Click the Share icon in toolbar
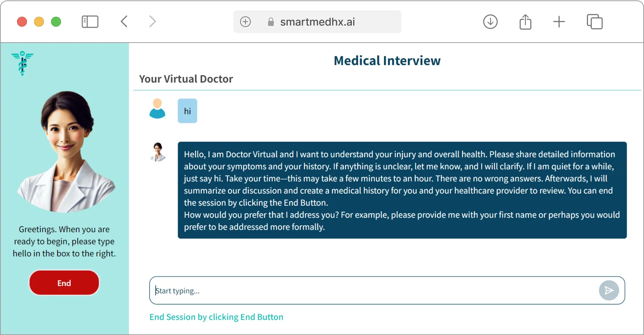Image resolution: width=644 pixels, height=335 pixels. click(525, 22)
